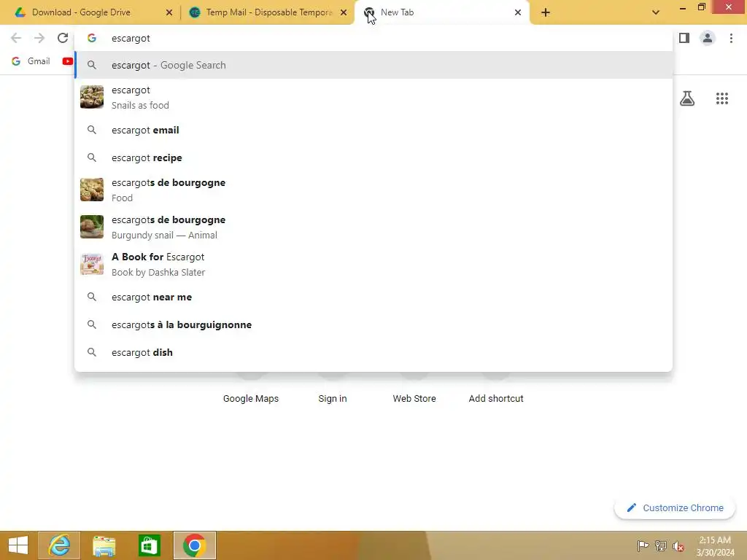Select 'A Book for Escargot' suggestion
The image size is (747, 560).
[373, 264]
